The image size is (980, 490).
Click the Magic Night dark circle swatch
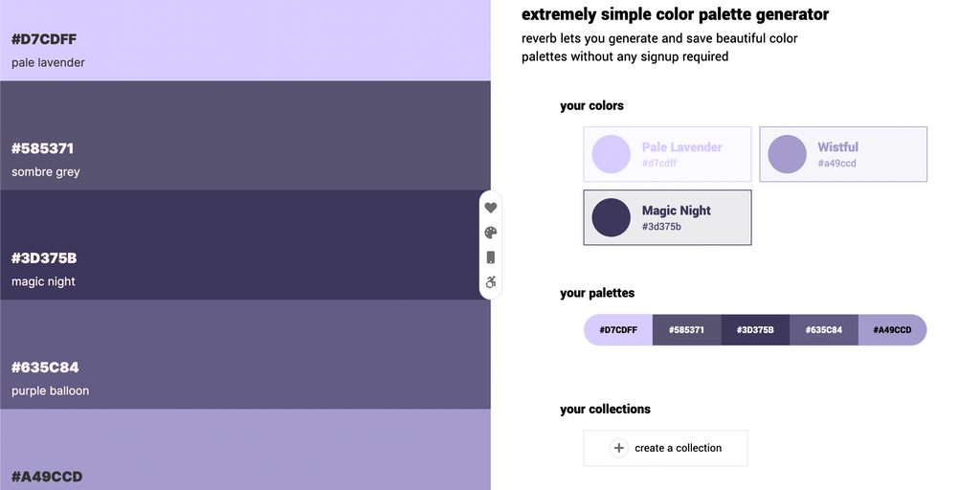(x=612, y=217)
